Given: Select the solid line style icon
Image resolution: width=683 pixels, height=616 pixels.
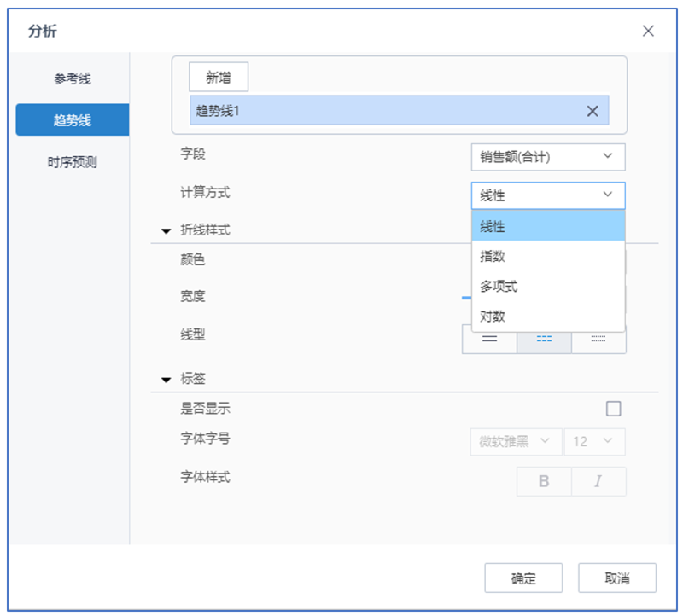Looking at the screenshot, I should pos(491,340).
